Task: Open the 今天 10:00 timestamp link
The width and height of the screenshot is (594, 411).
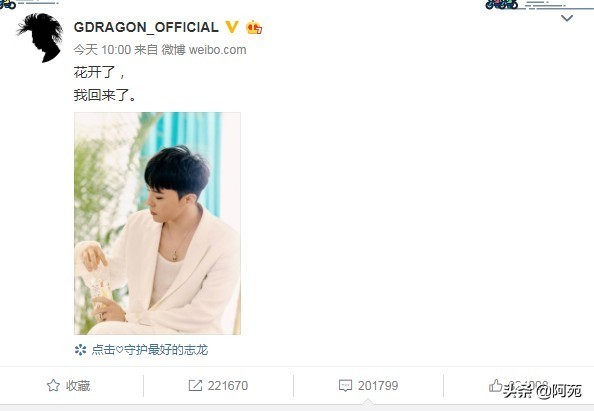Action: point(102,50)
